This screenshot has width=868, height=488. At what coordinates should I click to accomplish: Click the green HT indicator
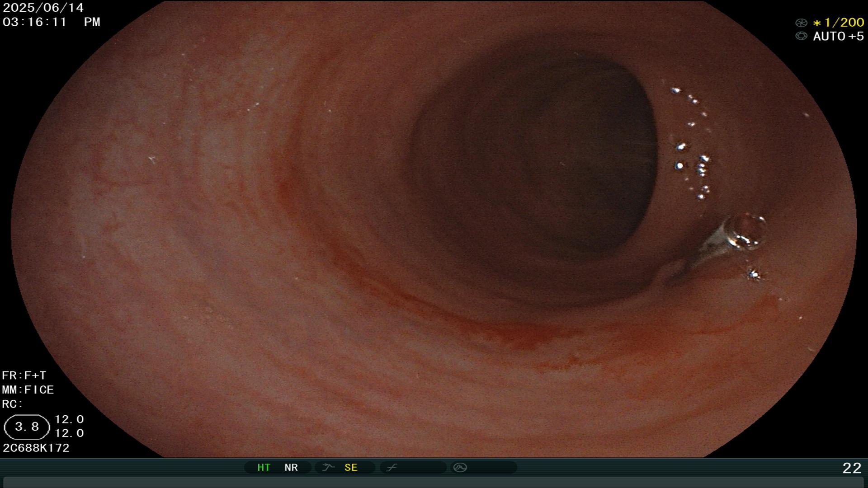(x=264, y=467)
